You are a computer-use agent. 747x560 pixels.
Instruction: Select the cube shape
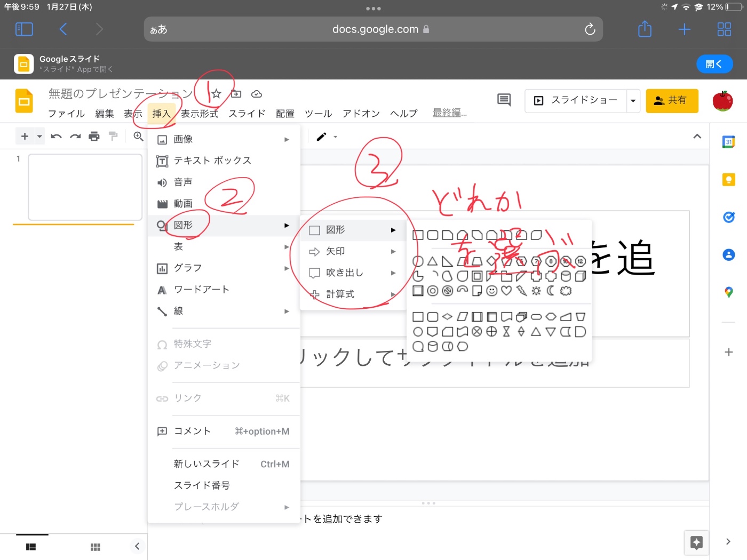point(581,276)
